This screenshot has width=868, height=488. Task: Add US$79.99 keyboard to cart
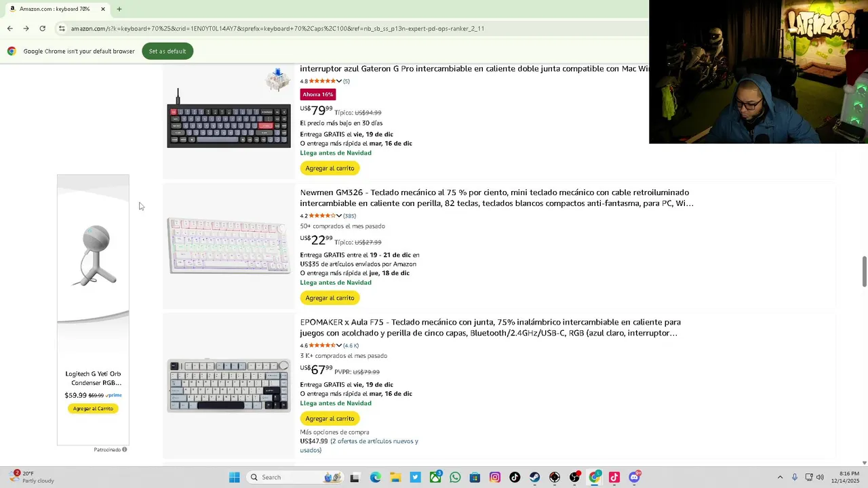tap(330, 168)
